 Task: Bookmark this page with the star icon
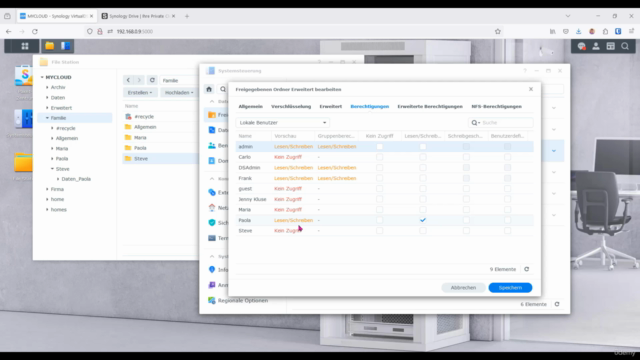pyautogui.click(x=498, y=31)
